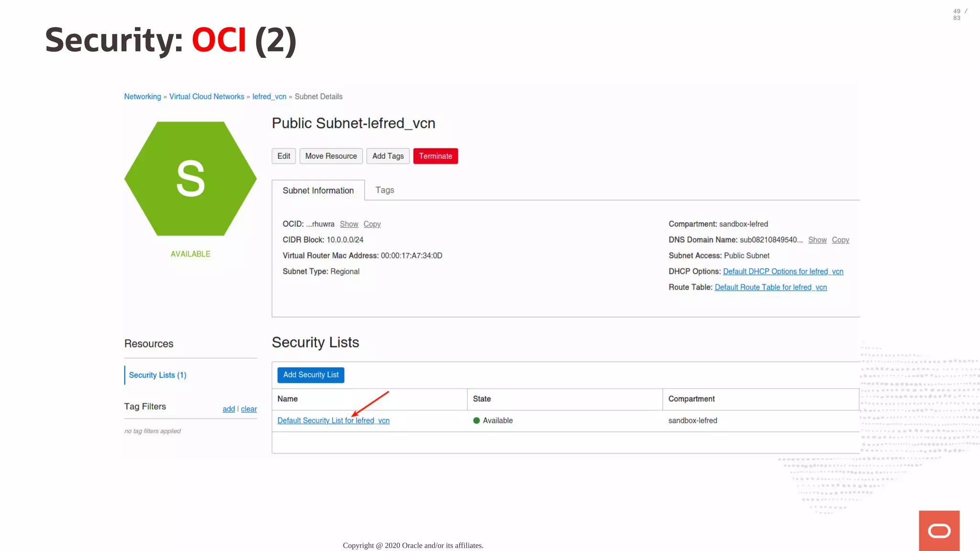The width and height of the screenshot is (980, 551).
Task: Select Security Lists (1) in Resources
Action: tap(157, 375)
